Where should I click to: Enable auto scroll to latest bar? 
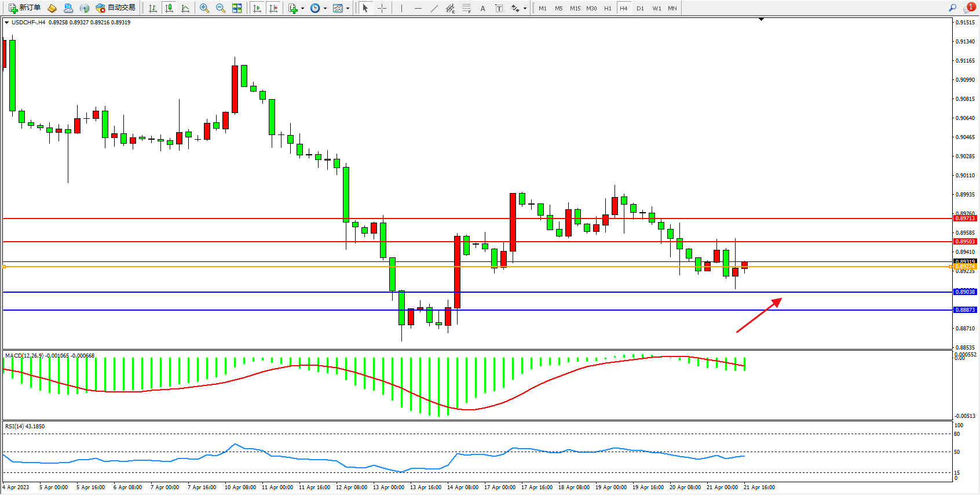pyautogui.click(x=257, y=8)
